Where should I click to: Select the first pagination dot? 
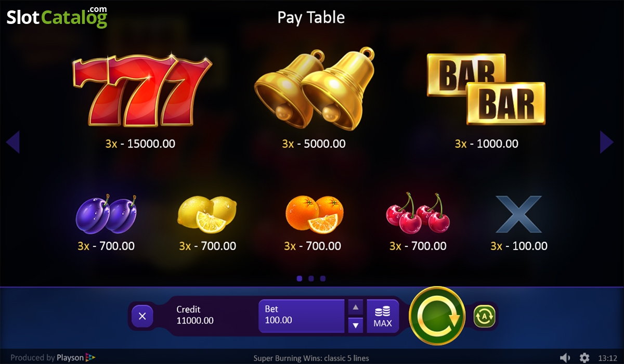point(299,278)
